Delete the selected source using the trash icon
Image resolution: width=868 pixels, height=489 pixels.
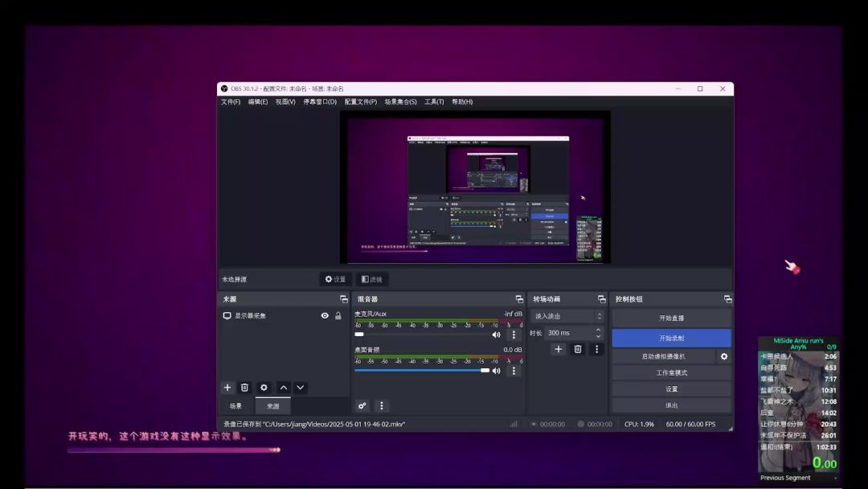pos(245,388)
